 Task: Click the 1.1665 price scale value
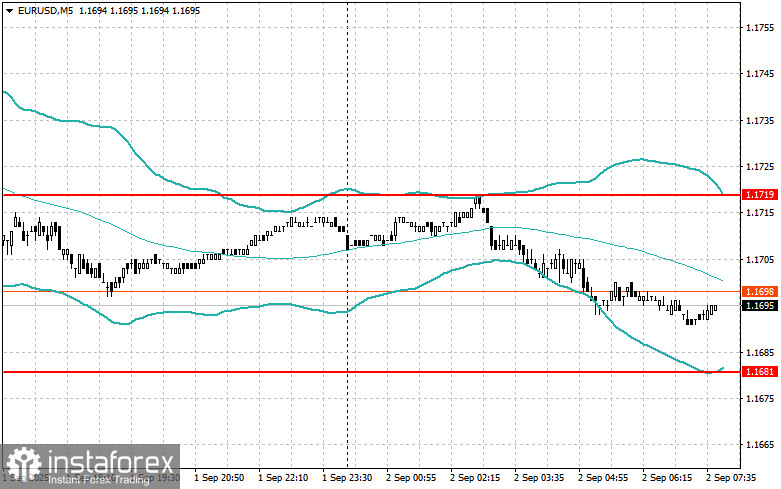point(760,445)
